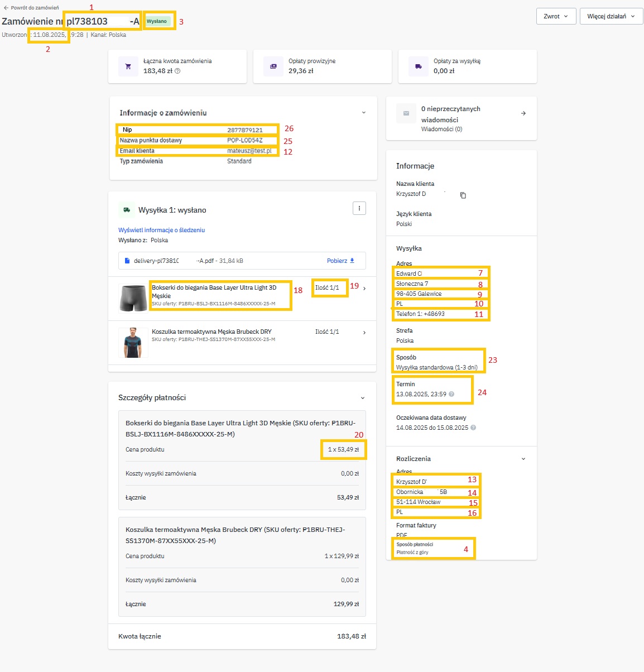Viewport: 644px width, 672px height.
Task: Collapse the Informacje o zamówieniu section
Action: (364, 113)
